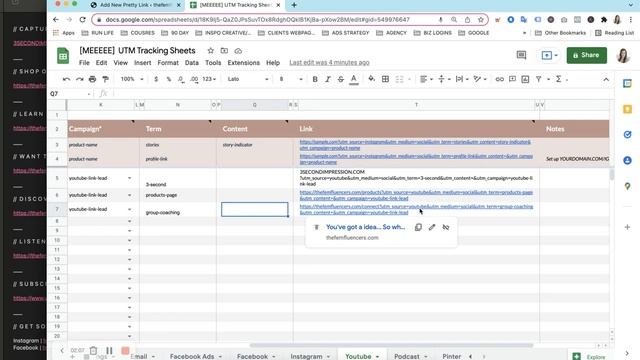Open the last edit history link
Screen dimensions: 640x360
coord(329,62)
